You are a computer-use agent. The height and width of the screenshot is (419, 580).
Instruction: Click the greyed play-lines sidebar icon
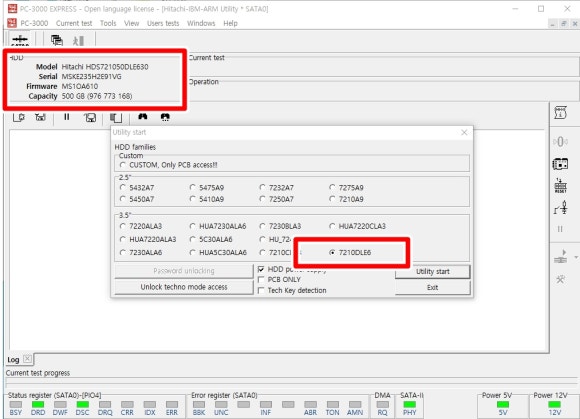560,257
